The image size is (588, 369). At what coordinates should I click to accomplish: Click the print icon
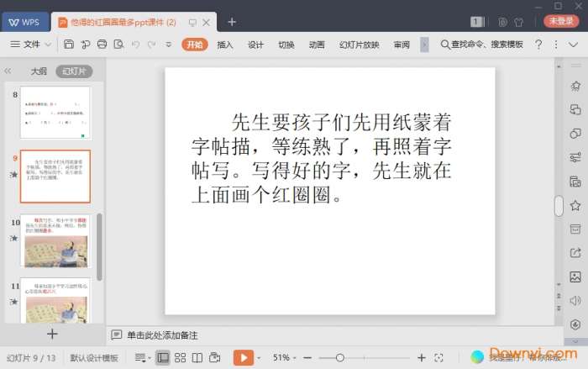click(x=102, y=45)
